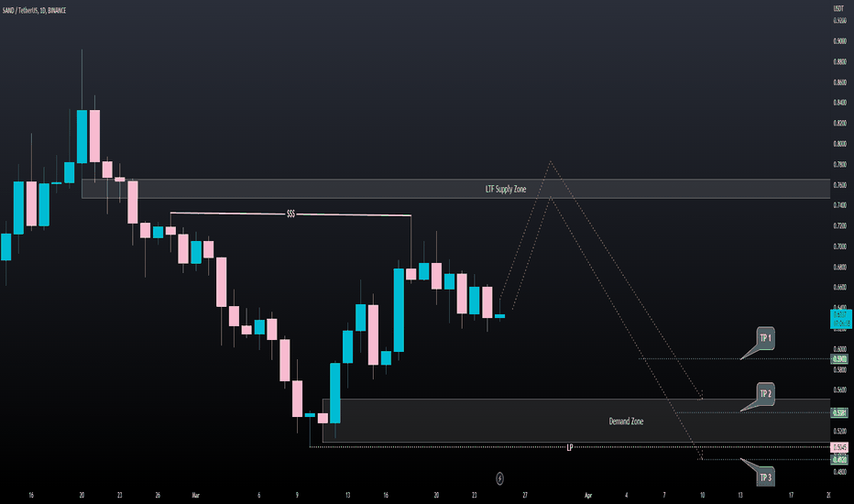Image resolution: width=854 pixels, height=504 pixels.
Task: Click the TP 3 green price tag
Action: coord(839,460)
